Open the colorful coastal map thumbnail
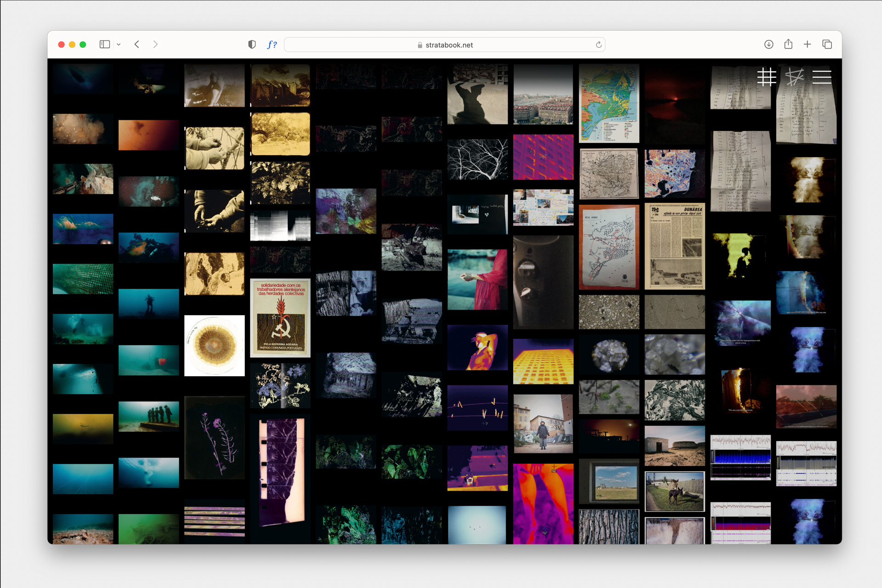Screen dimensions: 882x588 [609, 103]
